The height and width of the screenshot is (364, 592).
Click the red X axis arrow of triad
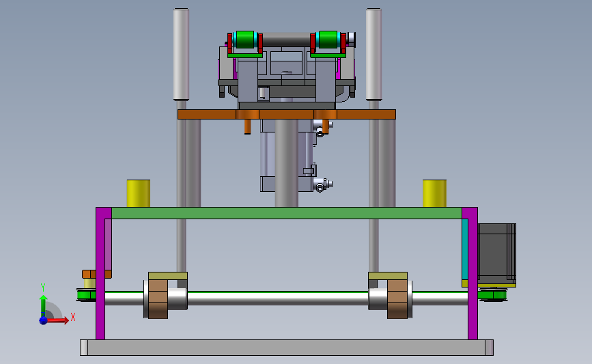[x=57, y=320]
